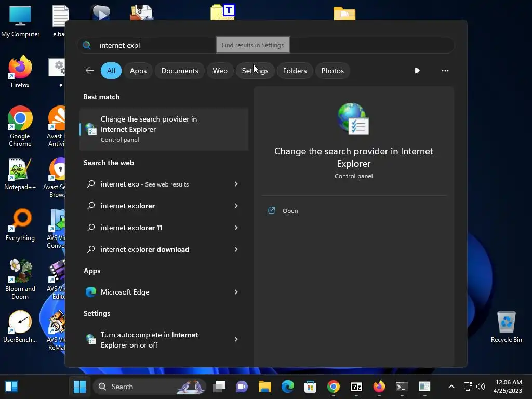
Task: Select the All filter tab
Action: coord(111,71)
